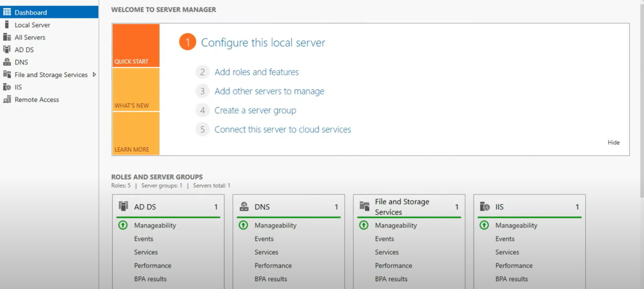Click green Manageability status icon in IIS tile
The height and width of the screenshot is (289, 644).
coord(484,225)
